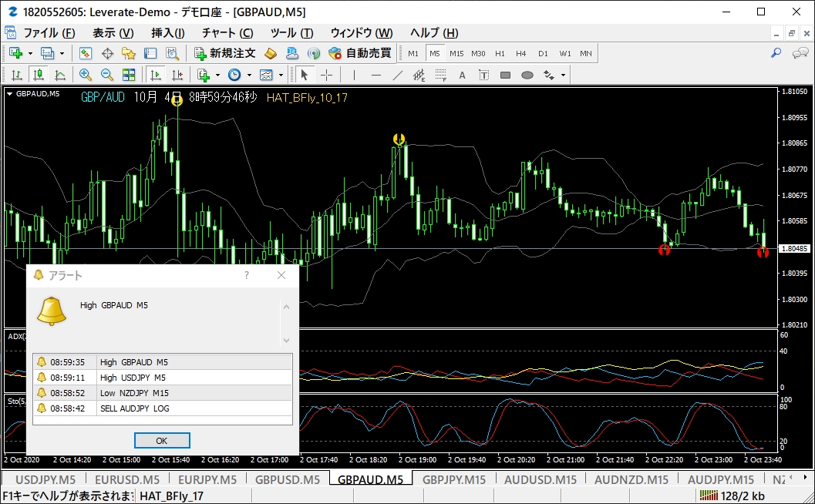The image size is (815, 504).
Task: Open the indicators list dropdown arrow
Action: click(x=217, y=76)
